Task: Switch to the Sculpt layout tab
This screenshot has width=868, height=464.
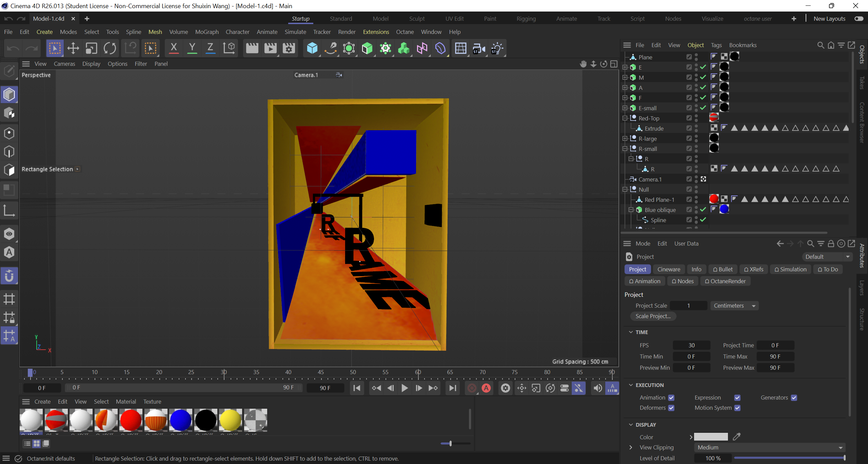Action: click(x=417, y=19)
